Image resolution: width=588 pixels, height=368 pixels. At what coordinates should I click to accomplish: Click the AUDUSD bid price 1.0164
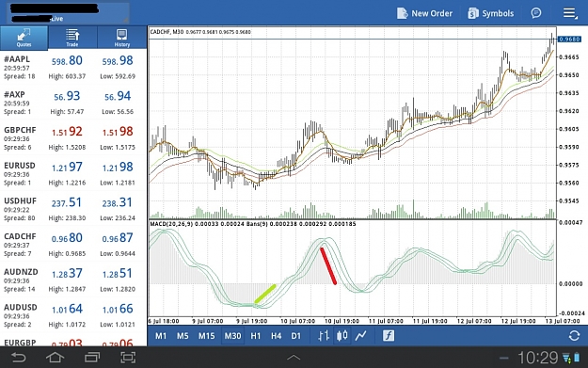click(x=67, y=309)
